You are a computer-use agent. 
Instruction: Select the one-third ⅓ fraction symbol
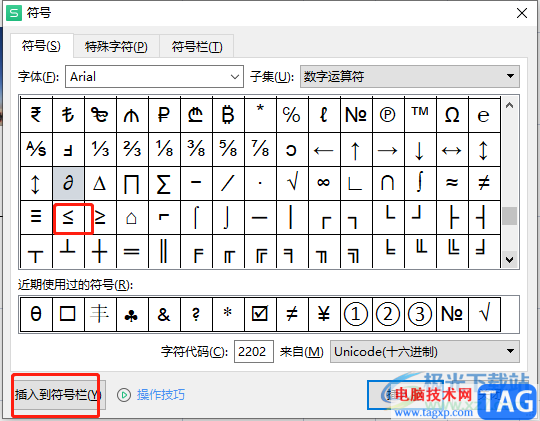tap(100, 150)
